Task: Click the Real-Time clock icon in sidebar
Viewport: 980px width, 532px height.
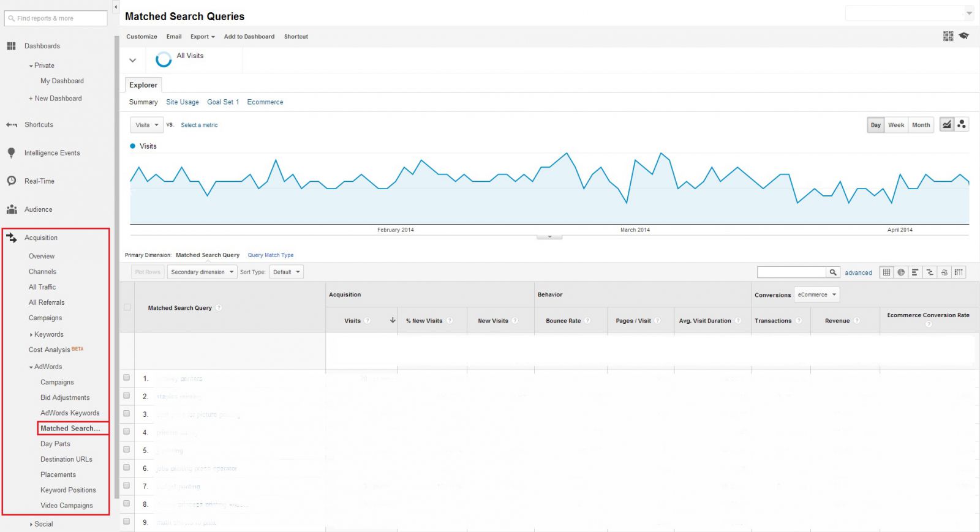Action: [12, 181]
